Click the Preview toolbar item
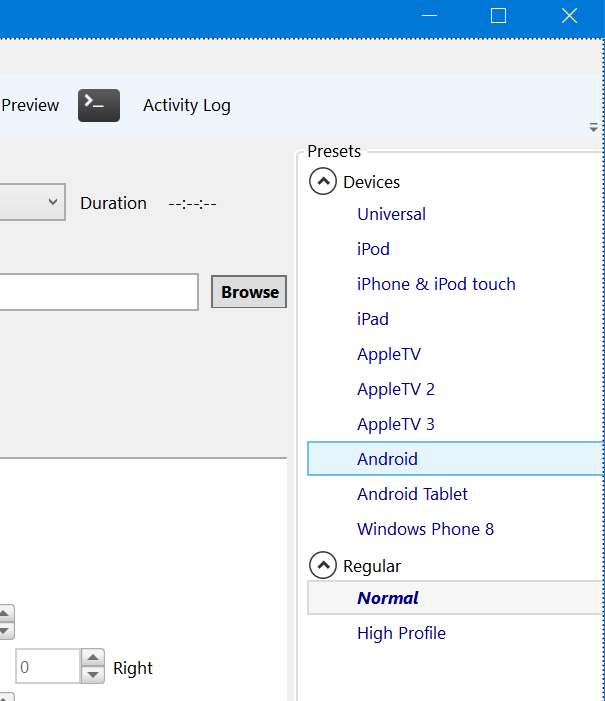The width and height of the screenshot is (605, 701). 30,106
